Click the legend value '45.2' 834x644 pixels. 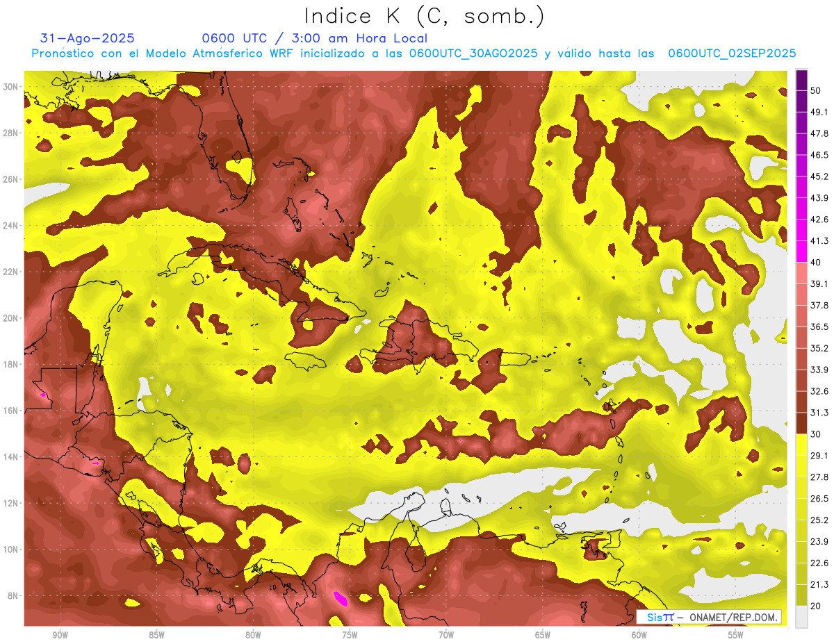[x=819, y=176]
